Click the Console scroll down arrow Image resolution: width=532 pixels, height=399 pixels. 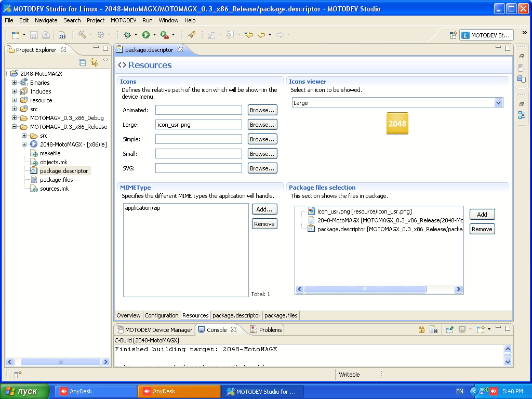point(508,362)
